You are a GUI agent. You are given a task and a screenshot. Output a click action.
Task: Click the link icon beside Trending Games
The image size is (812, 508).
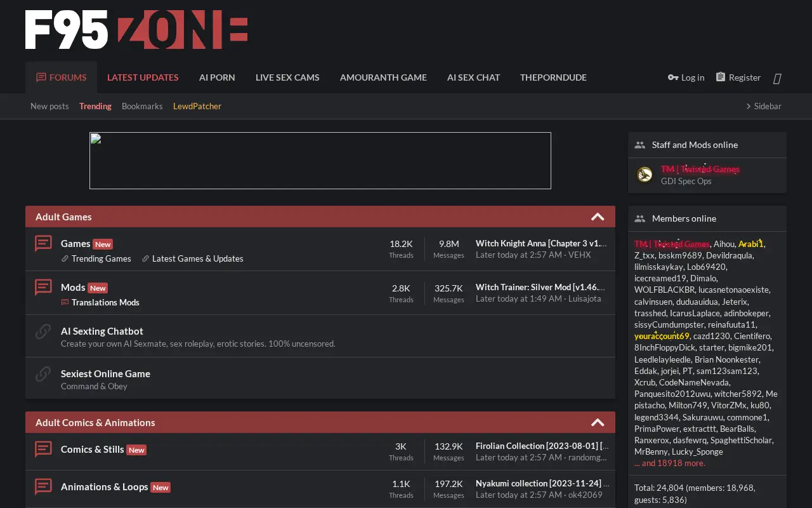pos(65,258)
